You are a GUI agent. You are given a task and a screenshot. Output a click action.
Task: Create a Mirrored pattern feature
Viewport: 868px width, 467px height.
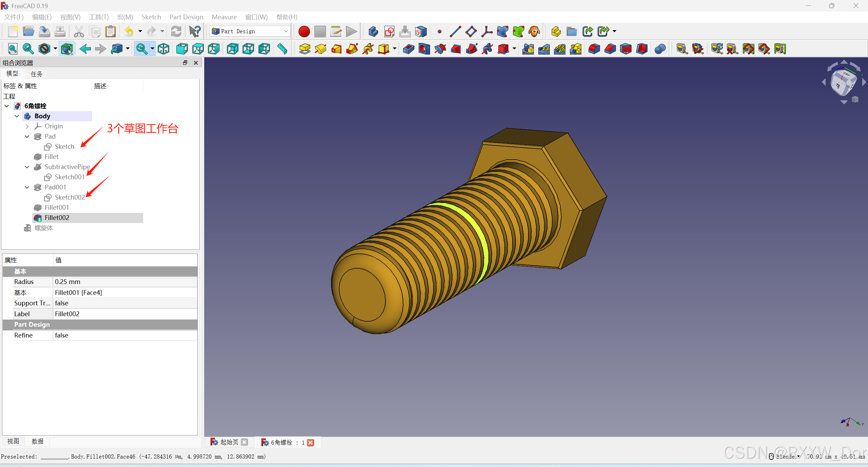point(528,49)
